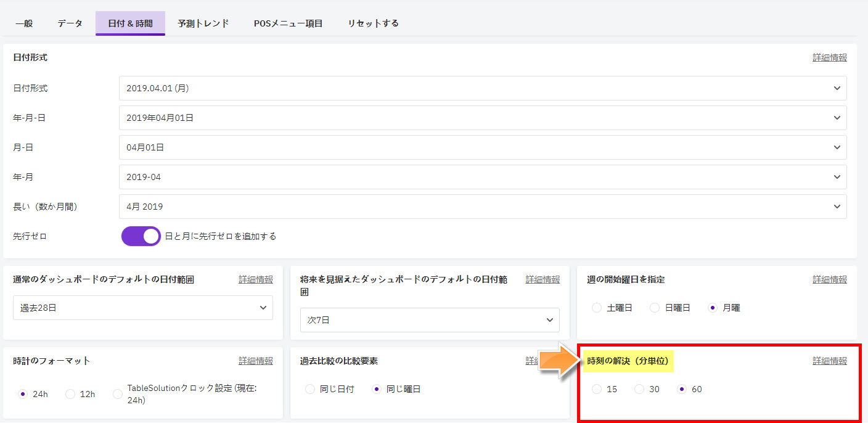The width and height of the screenshot is (868, 423).
Task: Select the 同じ日付 comparison option
Action: coord(310,389)
